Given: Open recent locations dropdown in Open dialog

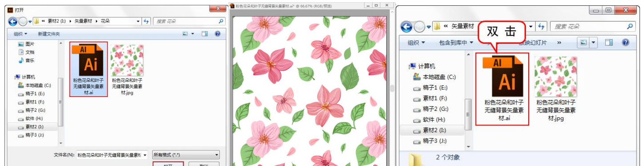Looking at the screenshot, I should pos(30,21).
